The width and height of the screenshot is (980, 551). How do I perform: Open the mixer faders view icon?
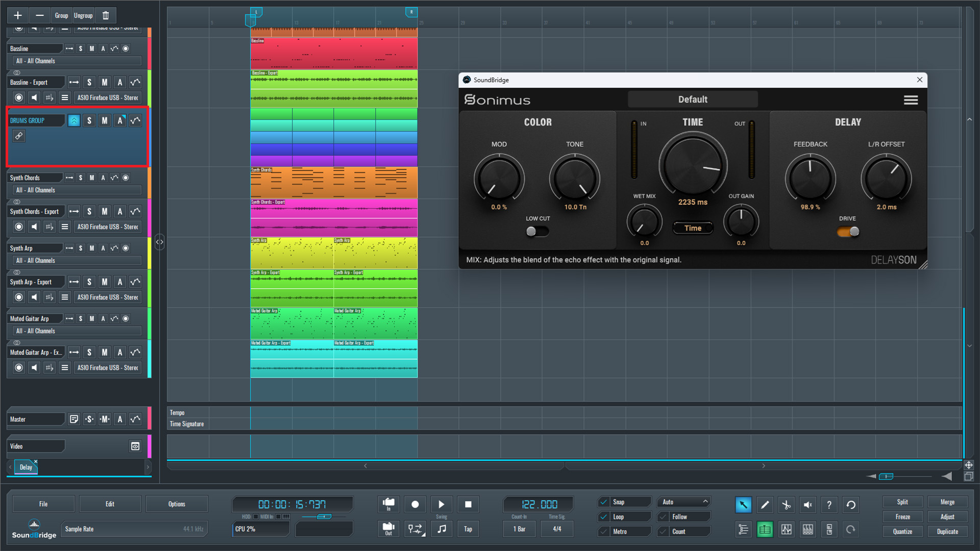click(807, 530)
